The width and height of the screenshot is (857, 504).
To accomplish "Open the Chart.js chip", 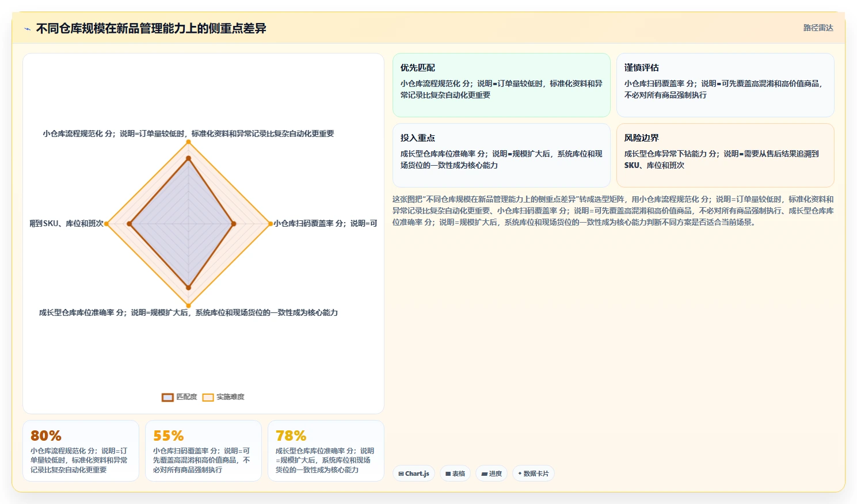I will 414,474.
